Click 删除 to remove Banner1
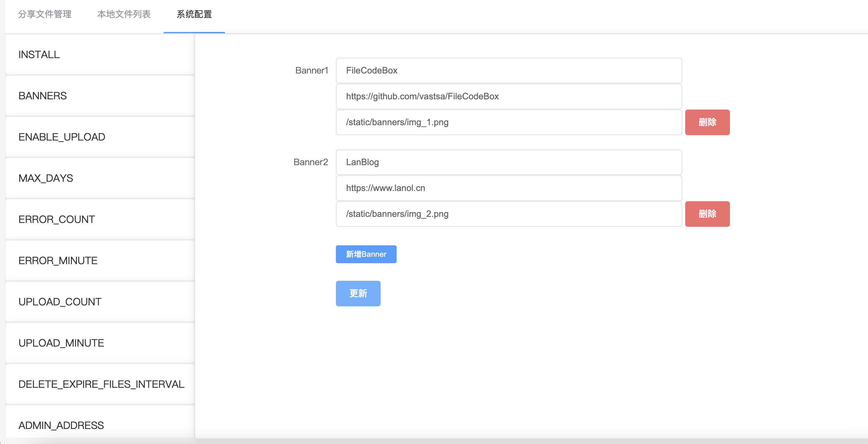Viewport: 868px width, 444px height. pos(707,122)
